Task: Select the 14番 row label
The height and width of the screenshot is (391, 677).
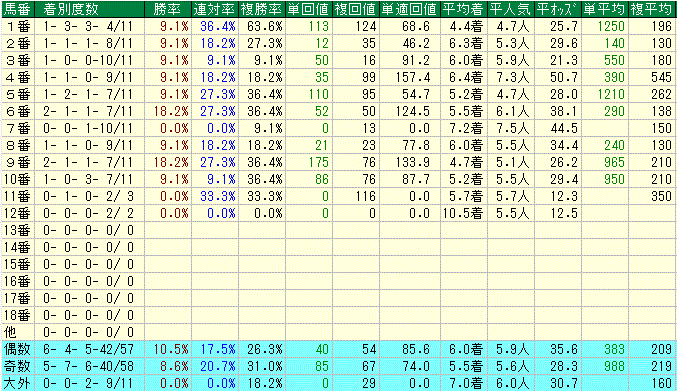Action: [18, 247]
